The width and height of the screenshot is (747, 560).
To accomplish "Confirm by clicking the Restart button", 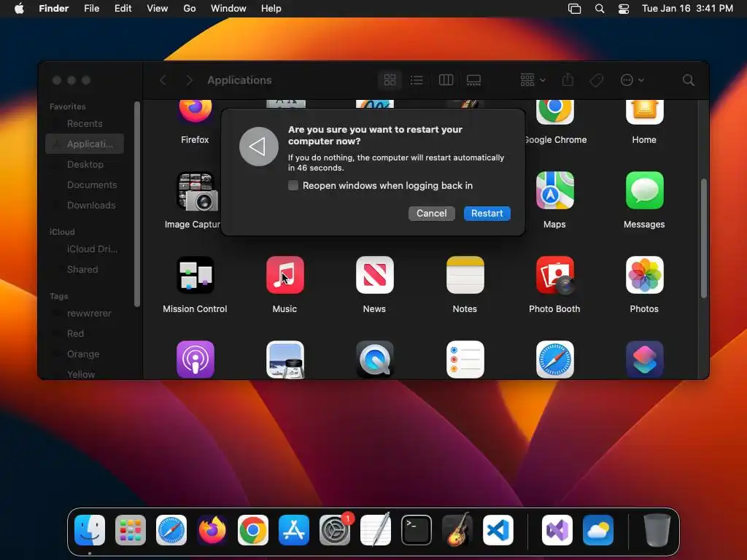I will (x=487, y=214).
